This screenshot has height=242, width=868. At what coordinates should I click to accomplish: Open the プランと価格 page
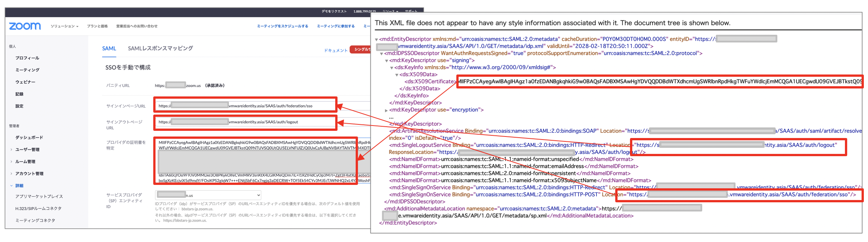[97, 26]
